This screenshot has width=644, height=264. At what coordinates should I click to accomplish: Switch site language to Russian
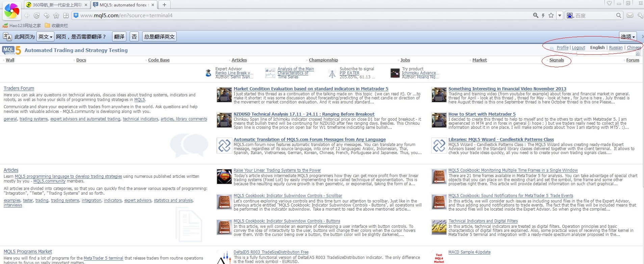pyautogui.click(x=616, y=48)
